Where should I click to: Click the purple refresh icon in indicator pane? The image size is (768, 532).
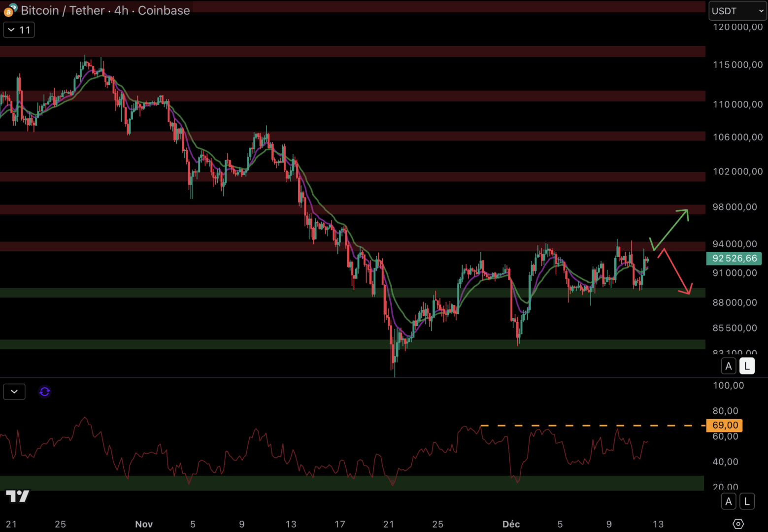(x=45, y=392)
